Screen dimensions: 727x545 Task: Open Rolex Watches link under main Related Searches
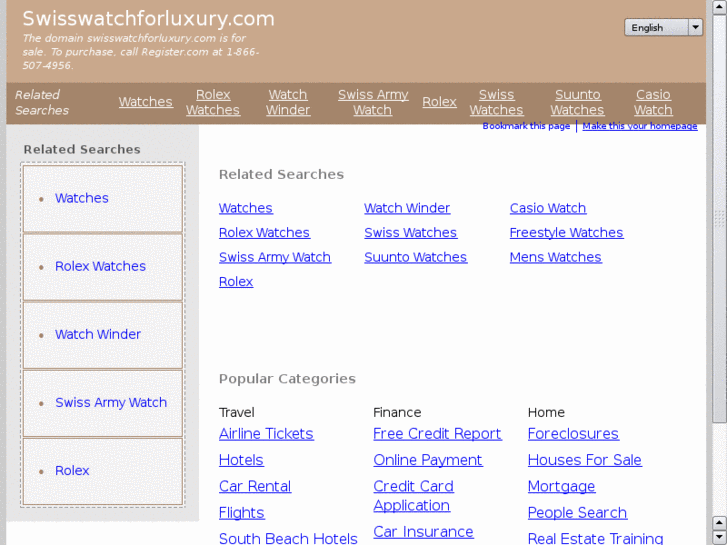pos(264,233)
